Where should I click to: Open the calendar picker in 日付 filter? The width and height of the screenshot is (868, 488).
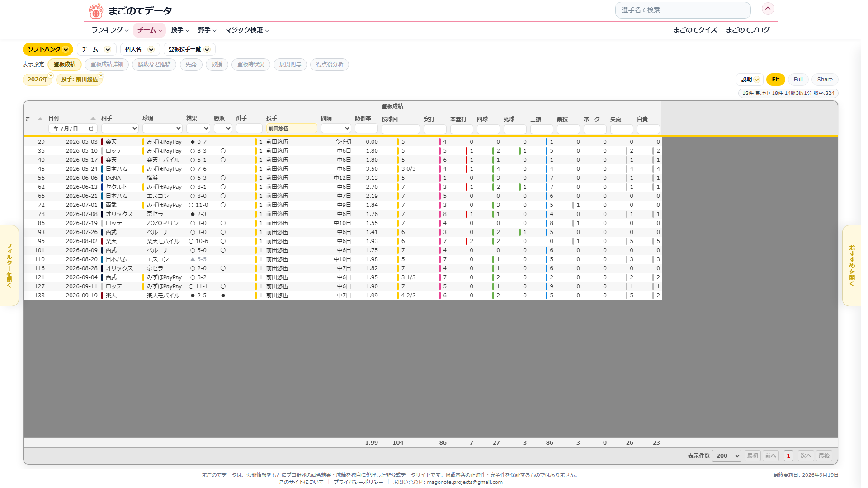(91, 128)
